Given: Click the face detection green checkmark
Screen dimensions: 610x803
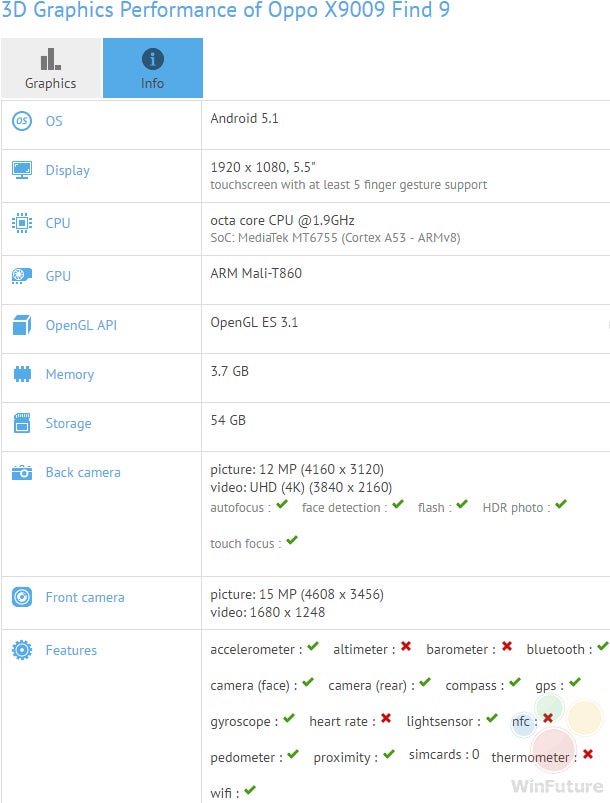Looking at the screenshot, I should click(398, 504).
